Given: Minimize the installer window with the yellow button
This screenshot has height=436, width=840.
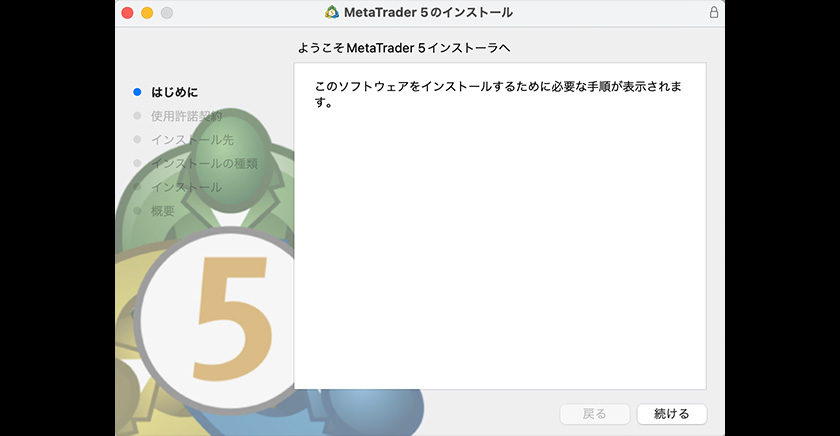Looking at the screenshot, I should click(147, 13).
